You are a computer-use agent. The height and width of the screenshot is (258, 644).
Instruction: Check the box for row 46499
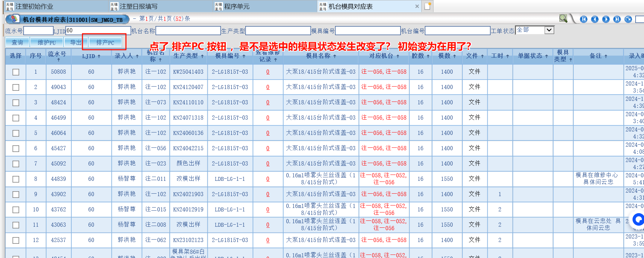pyautogui.click(x=16, y=118)
